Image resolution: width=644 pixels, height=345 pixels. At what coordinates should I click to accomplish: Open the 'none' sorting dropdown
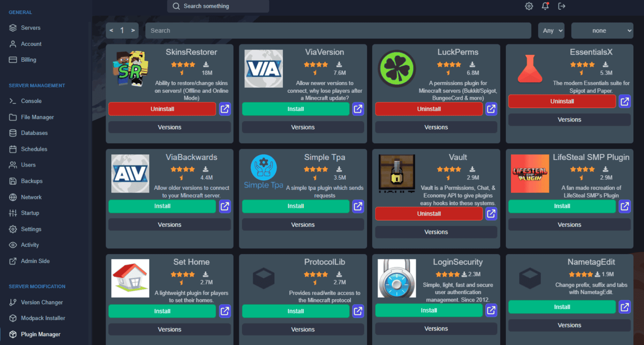click(602, 30)
